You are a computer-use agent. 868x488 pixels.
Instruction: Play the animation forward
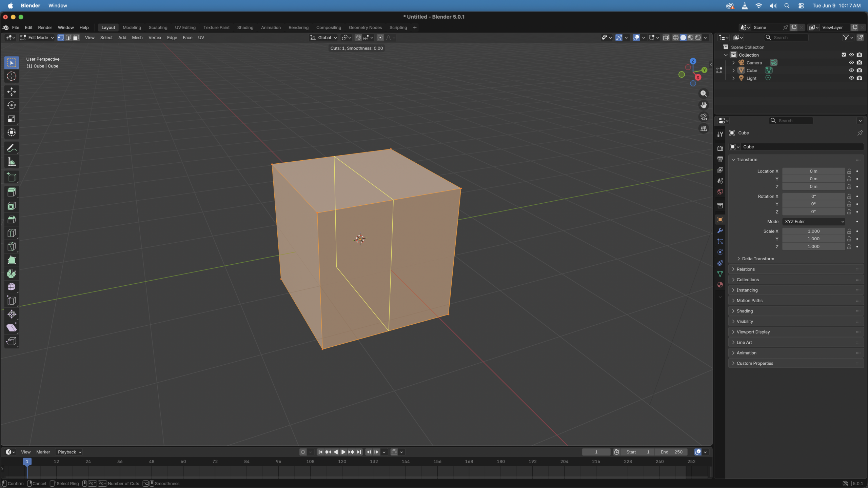pyautogui.click(x=343, y=452)
